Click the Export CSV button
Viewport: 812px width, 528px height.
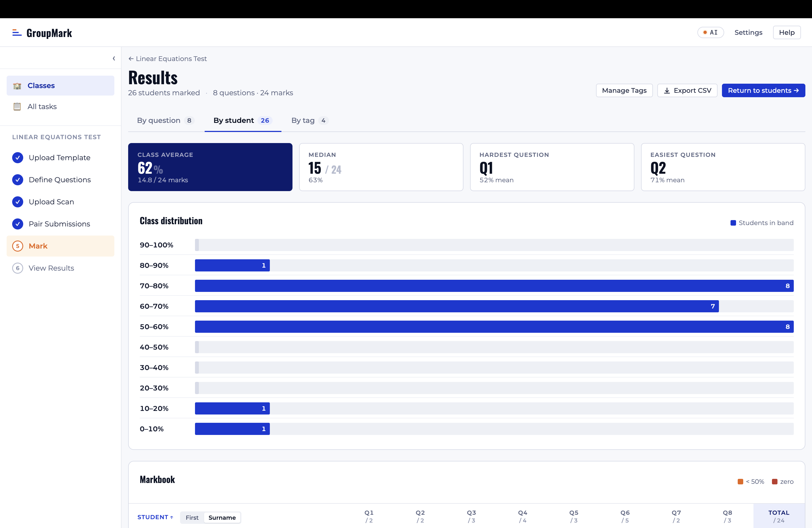click(687, 90)
